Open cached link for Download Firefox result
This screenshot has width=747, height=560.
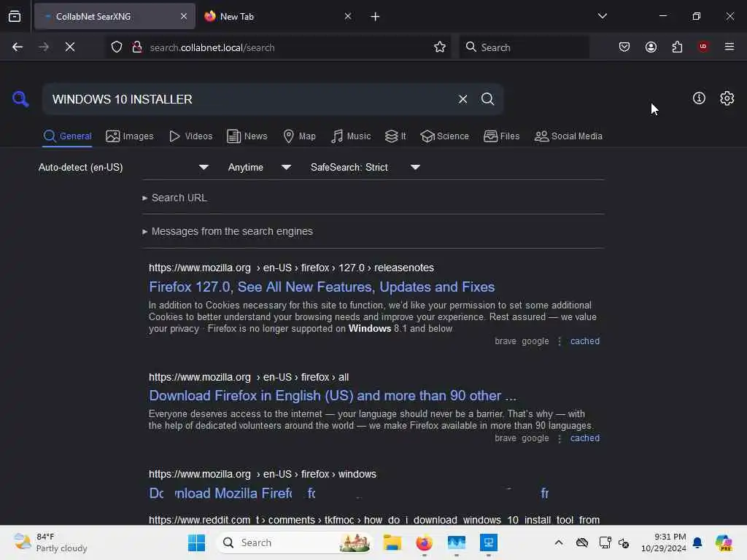585,438
